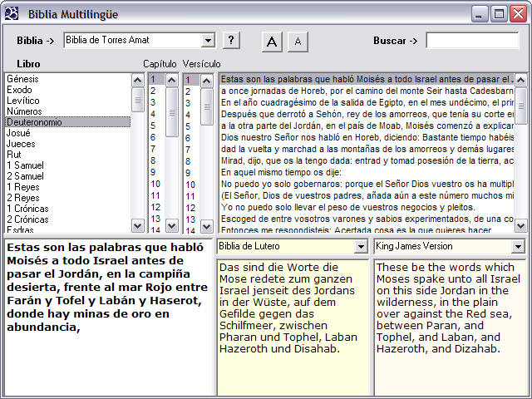The image size is (532, 399).
Task: Select verse line 'Escoged de entre vosotros varones'
Action: [x=367, y=219]
